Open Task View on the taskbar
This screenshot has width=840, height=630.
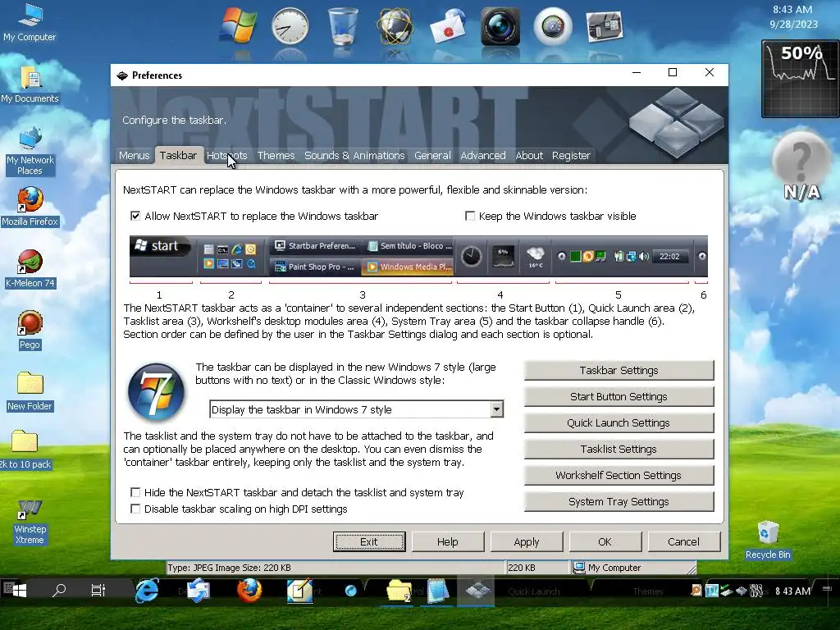[x=98, y=591]
